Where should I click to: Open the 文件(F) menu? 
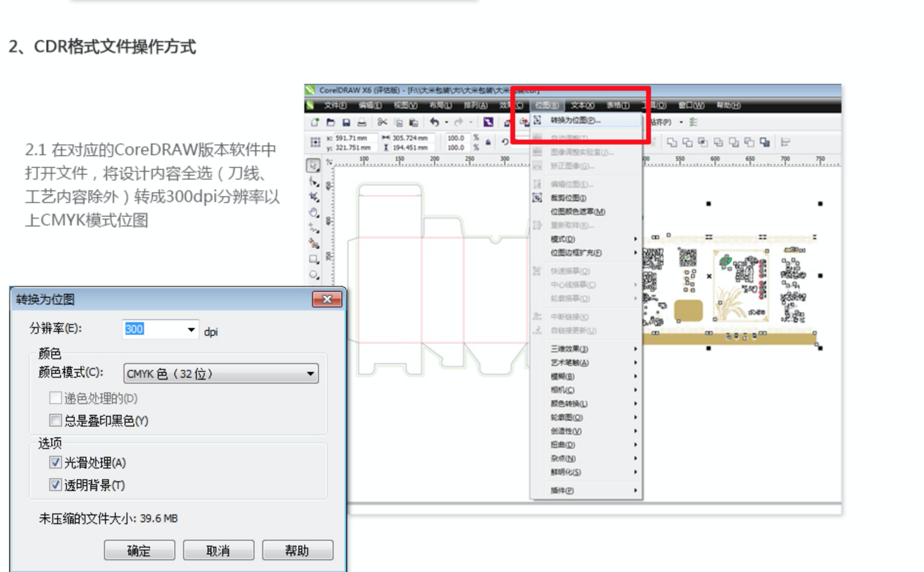coord(335,105)
